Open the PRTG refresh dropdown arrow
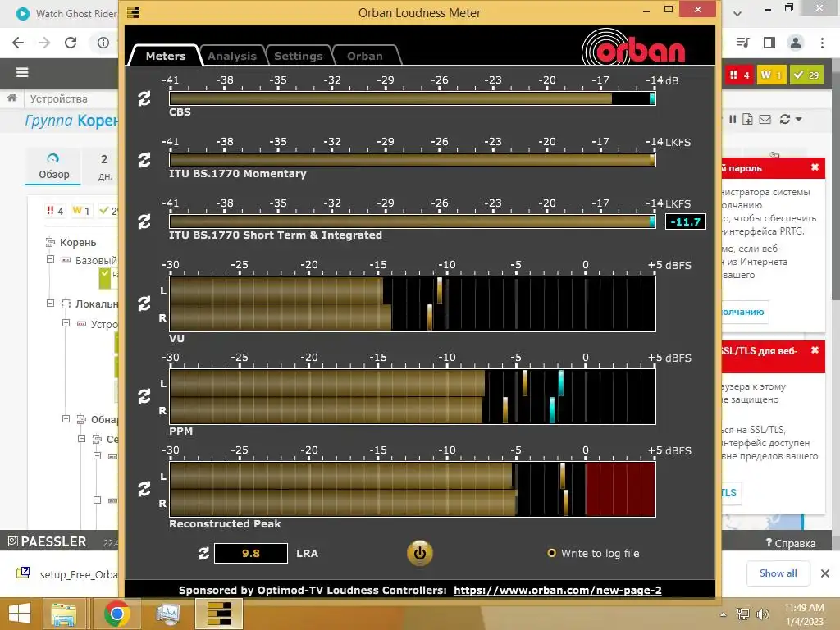 [799, 120]
